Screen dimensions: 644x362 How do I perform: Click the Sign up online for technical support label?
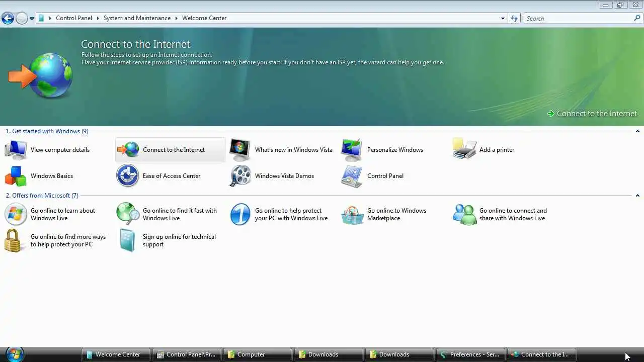179,240
